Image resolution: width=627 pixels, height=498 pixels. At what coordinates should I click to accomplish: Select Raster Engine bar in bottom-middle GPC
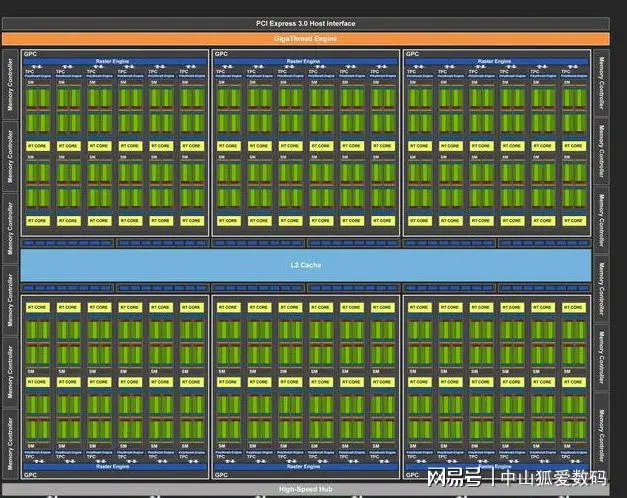tap(305, 466)
